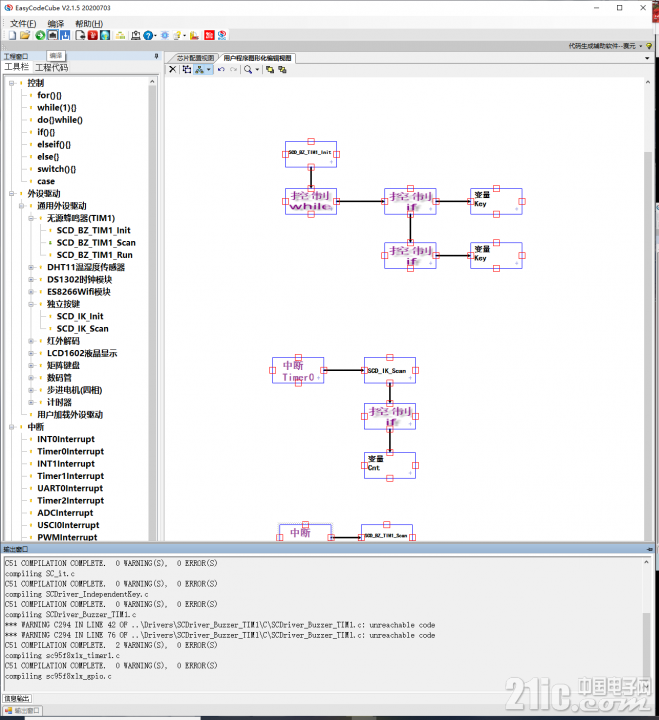Click the bring-to-front icon in the editor toolbar

pyautogui.click(x=270, y=69)
